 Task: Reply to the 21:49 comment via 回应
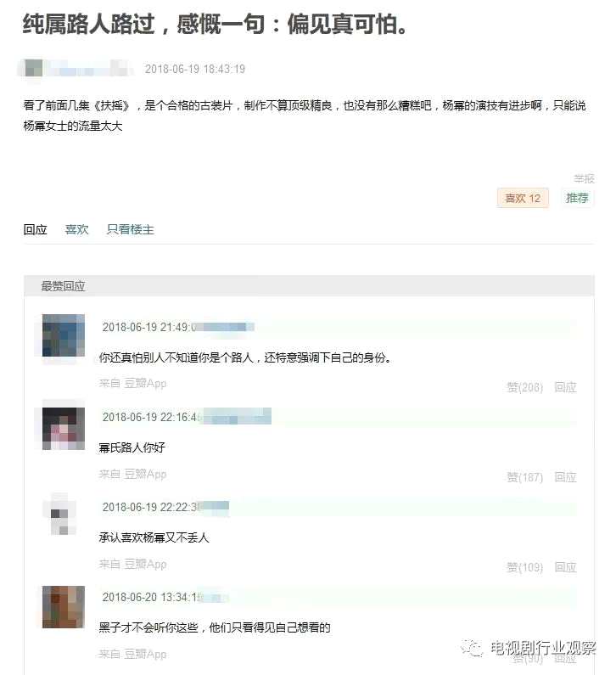click(565, 387)
